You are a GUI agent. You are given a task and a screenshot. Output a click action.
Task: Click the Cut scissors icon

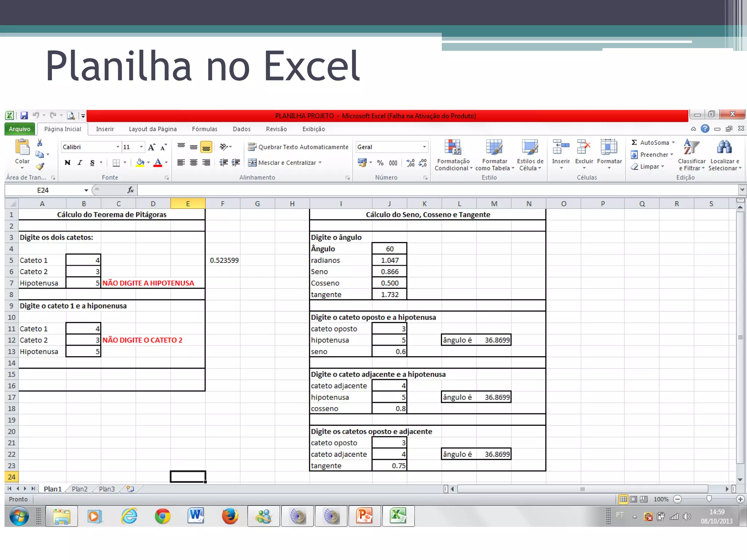(39, 143)
